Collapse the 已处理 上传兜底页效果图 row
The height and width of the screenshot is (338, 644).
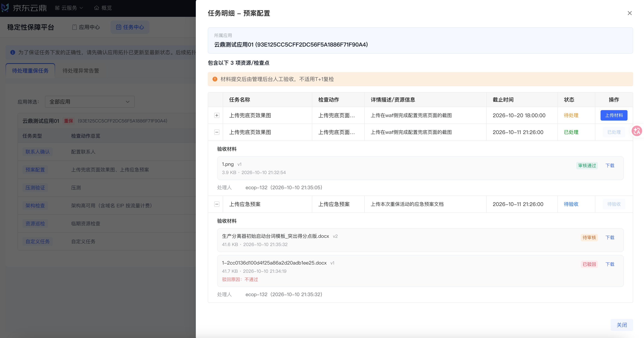pyautogui.click(x=217, y=132)
